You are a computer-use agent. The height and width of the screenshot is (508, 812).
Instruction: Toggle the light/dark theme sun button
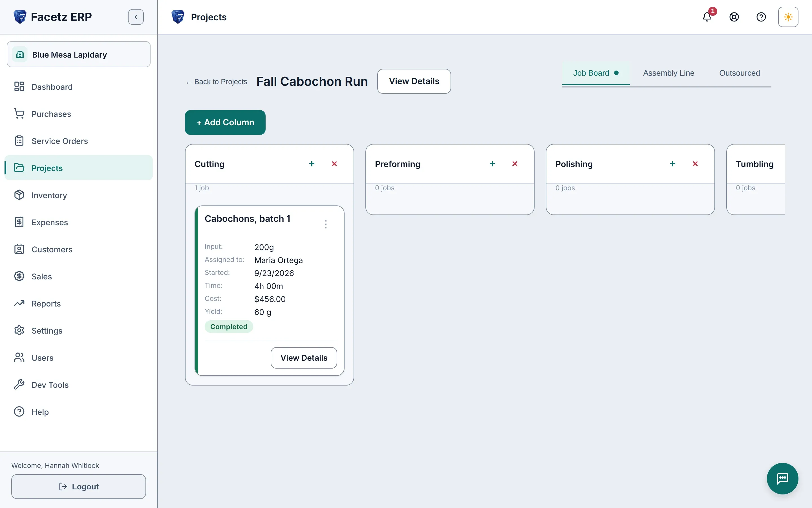788,17
